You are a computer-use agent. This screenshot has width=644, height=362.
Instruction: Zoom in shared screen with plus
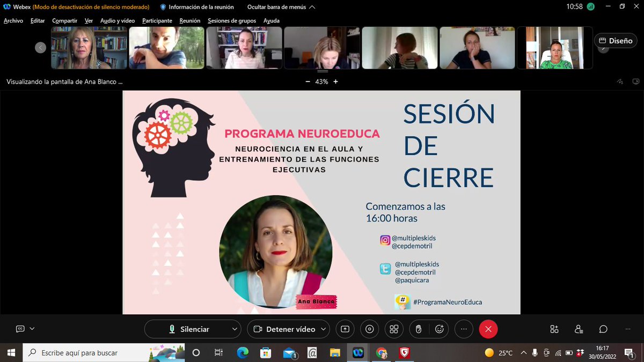pos(335,82)
